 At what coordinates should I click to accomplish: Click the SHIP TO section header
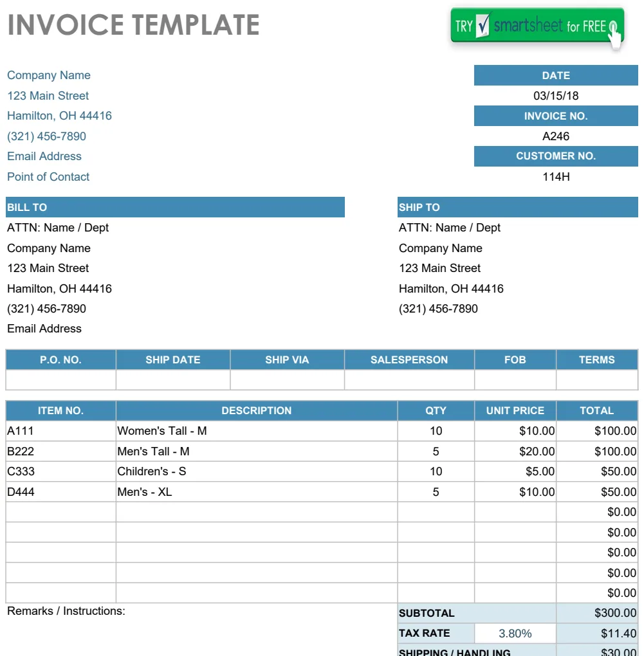click(x=518, y=207)
